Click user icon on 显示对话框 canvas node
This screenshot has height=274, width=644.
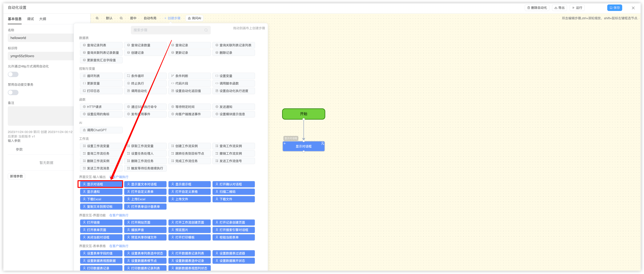(x=322, y=143)
